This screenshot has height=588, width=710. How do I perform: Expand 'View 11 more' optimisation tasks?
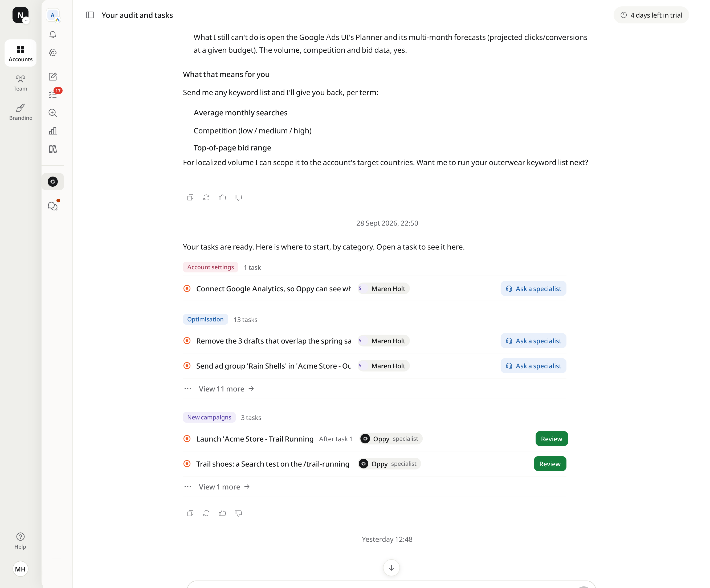[226, 389]
